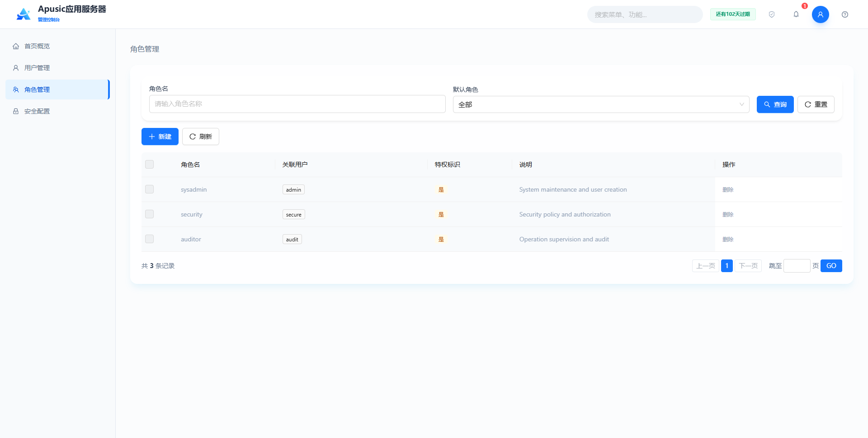Click the 刷新 refresh button
Viewport: 868px width, 438px height.
tap(201, 137)
